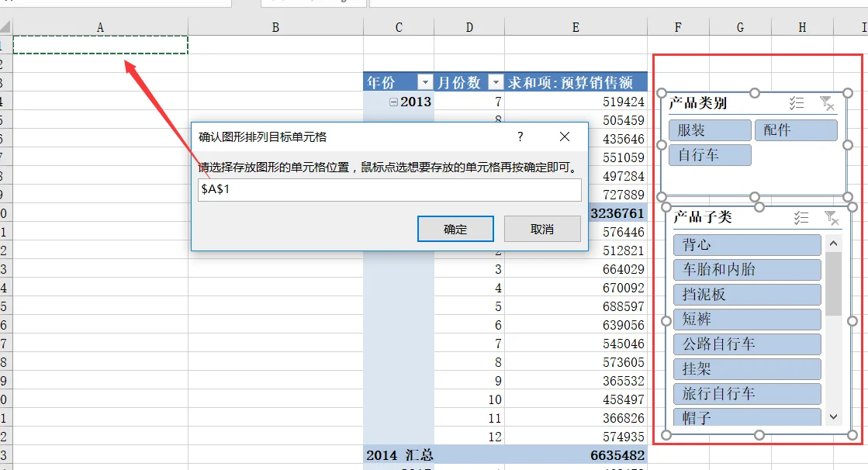Screen dimensions: 868x470
Task: Select the cell showing 6635482
Action: pyautogui.click(x=576, y=455)
